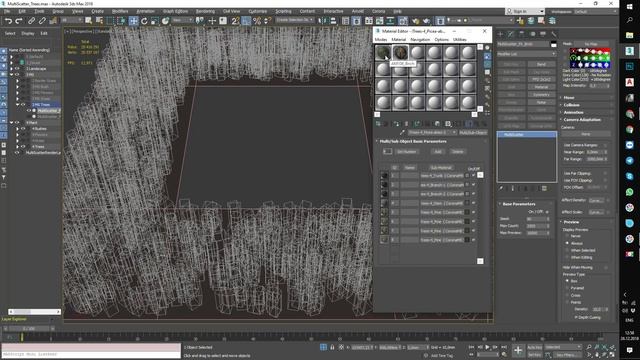Select the Always display preview radio
The image size is (640, 360).
567,243
